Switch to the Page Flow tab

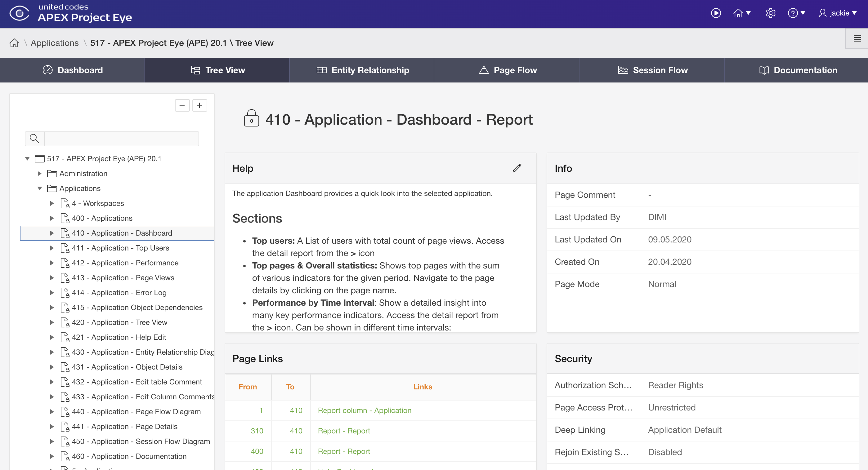(x=507, y=70)
